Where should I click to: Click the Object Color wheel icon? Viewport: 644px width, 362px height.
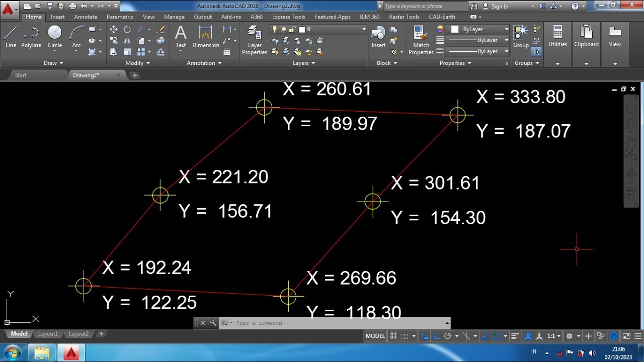(x=440, y=29)
